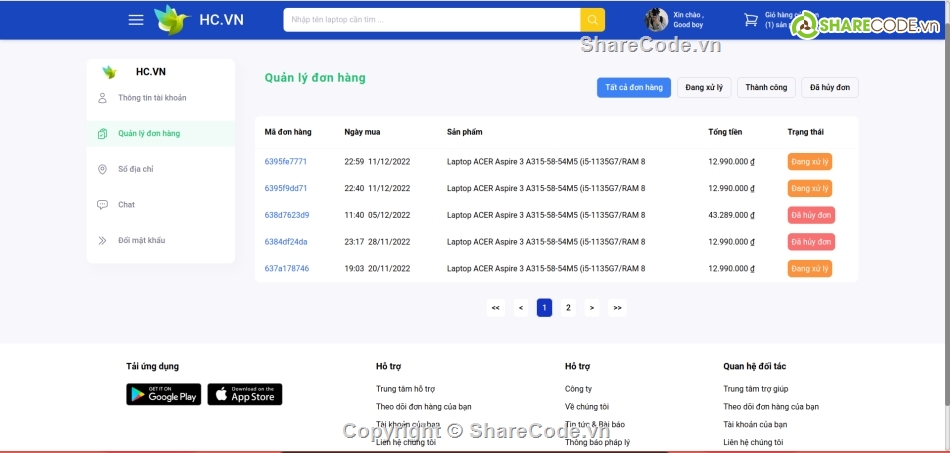The width and height of the screenshot is (950, 453).
Task: Open the hamburger menu icon
Action: [x=136, y=20]
